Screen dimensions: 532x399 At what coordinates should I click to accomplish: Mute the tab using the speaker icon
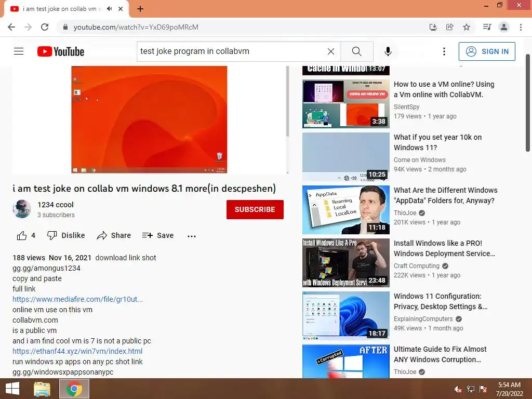tap(109, 9)
